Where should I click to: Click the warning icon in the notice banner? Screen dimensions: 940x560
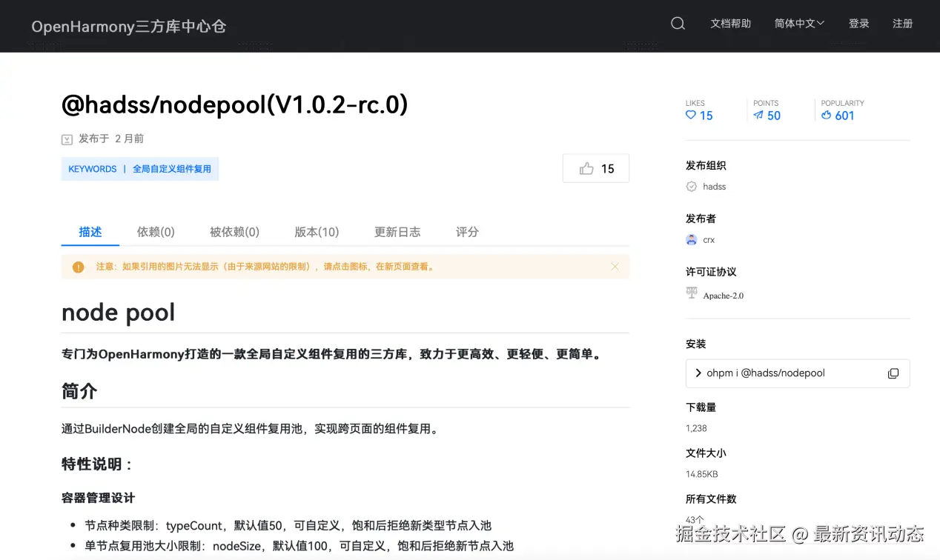click(78, 267)
